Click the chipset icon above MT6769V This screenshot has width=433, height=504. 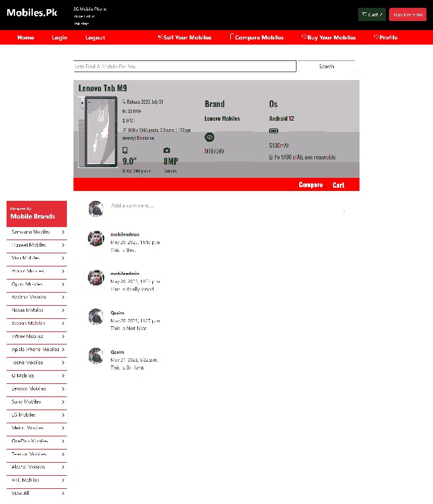pyautogui.click(x=209, y=137)
